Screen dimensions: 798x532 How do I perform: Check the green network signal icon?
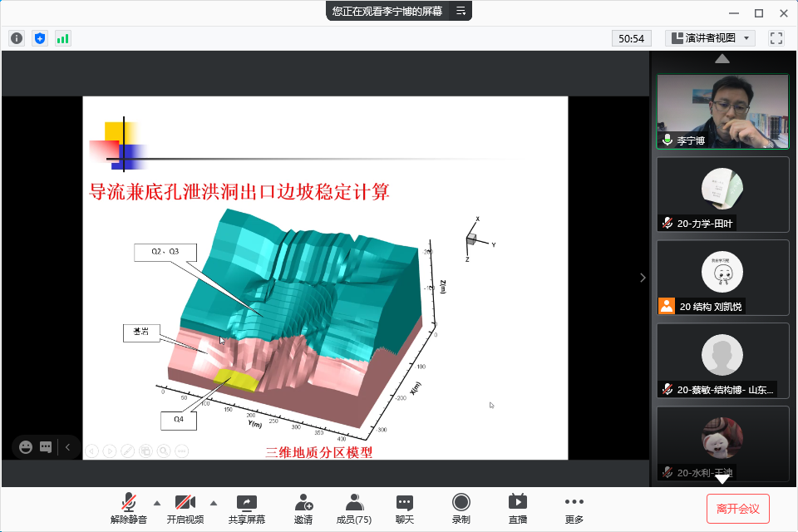63,38
